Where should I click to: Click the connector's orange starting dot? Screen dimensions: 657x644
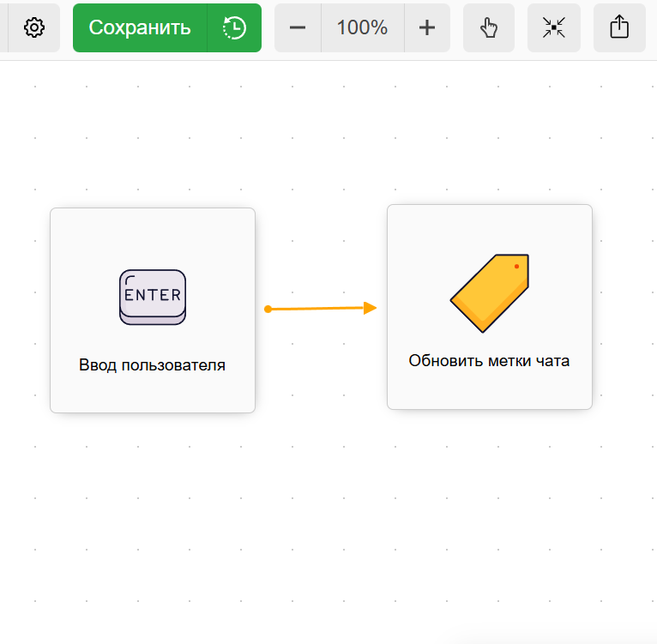click(268, 309)
